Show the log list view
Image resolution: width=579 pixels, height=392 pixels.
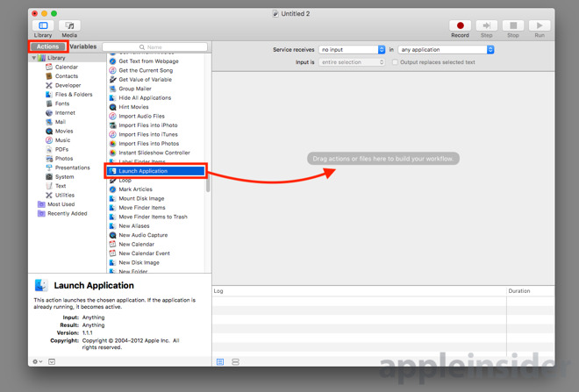tap(220, 361)
